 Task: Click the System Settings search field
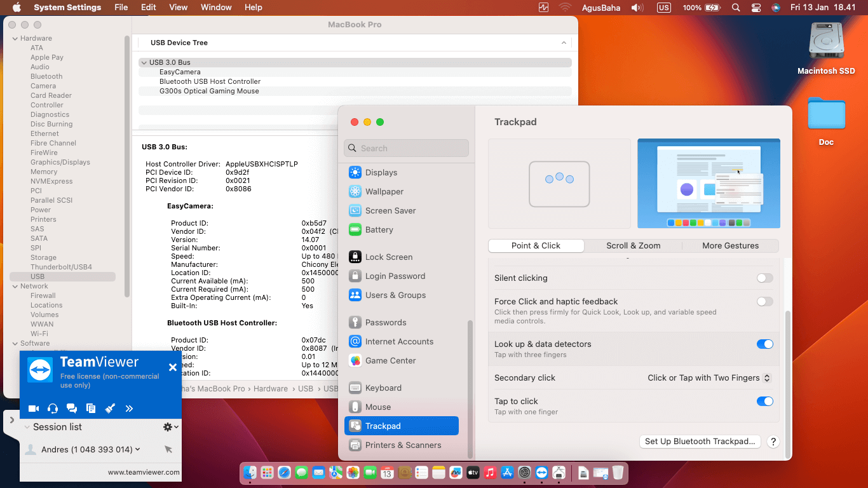[406, 148]
